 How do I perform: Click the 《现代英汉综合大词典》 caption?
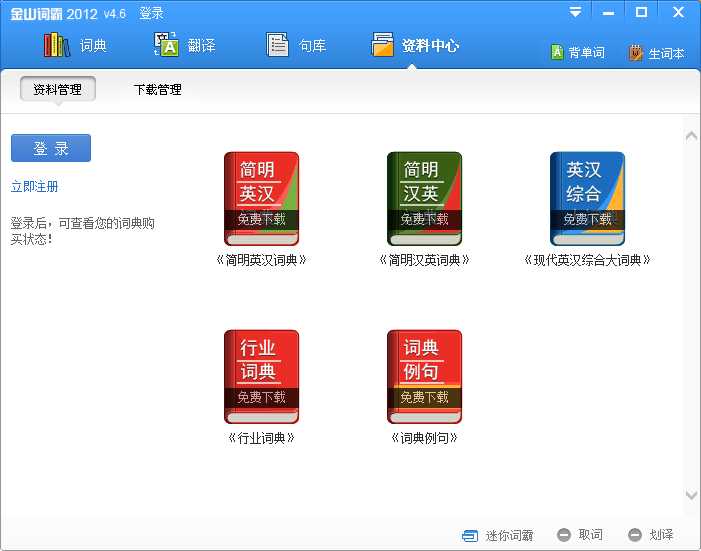[587, 260]
